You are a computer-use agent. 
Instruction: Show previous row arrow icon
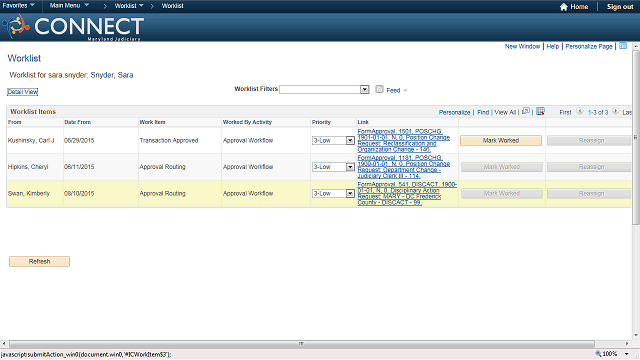(580, 111)
